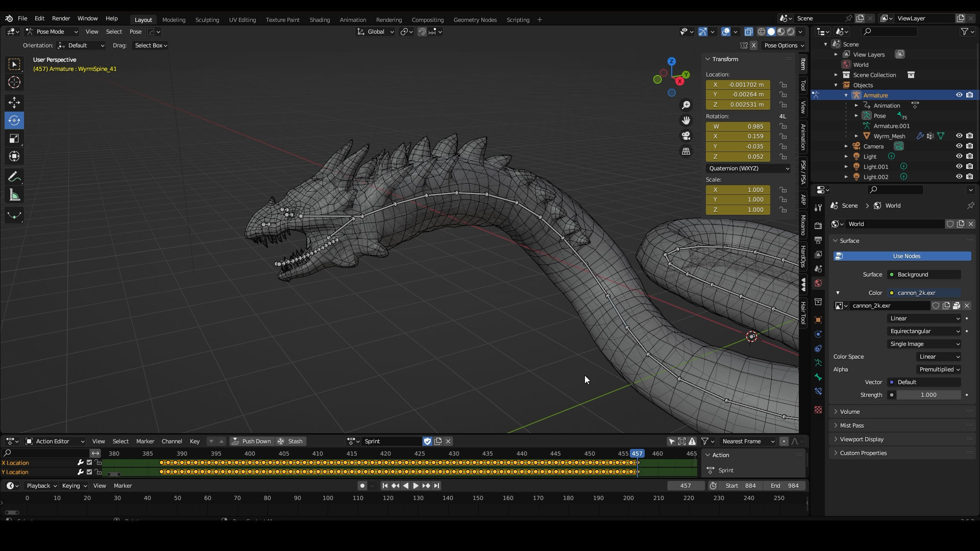Open the Object Data armature properties tab
980x551 pixels.
coord(818,363)
